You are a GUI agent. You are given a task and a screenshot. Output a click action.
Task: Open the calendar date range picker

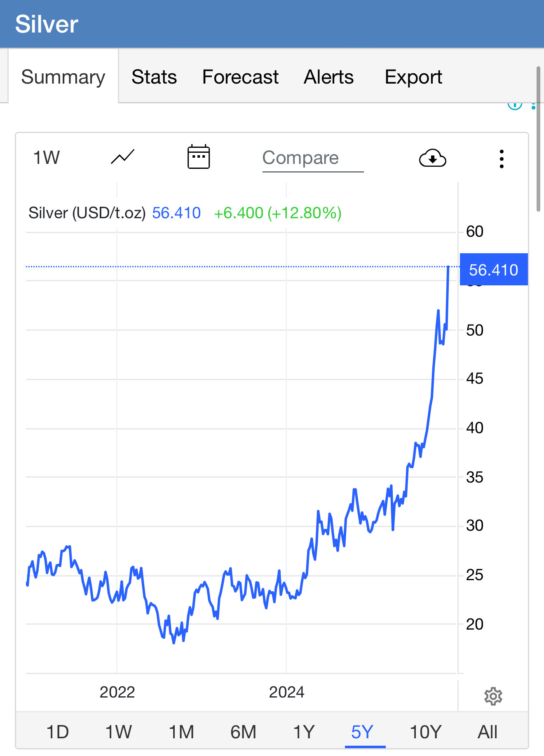[x=199, y=157]
